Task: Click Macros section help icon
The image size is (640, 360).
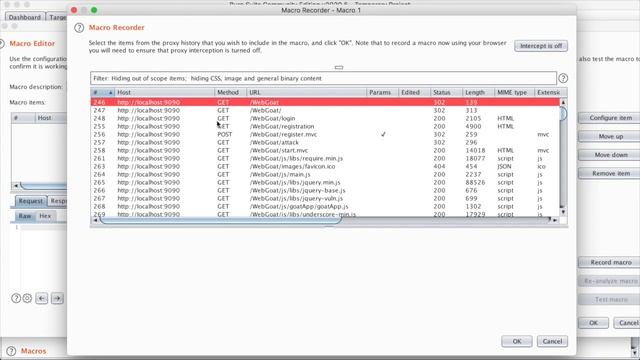Action: pos(11,351)
